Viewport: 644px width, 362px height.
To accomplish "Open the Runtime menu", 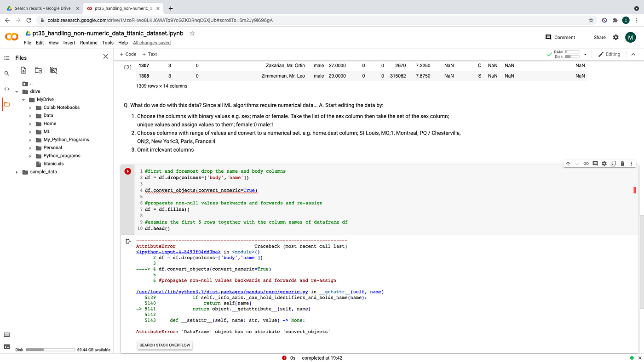I will pos(88,42).
